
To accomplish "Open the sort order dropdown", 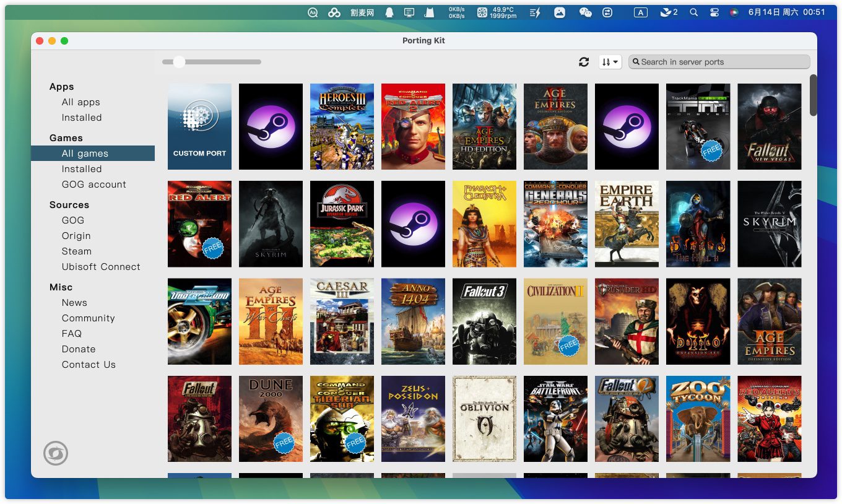I will click(610, 62).
